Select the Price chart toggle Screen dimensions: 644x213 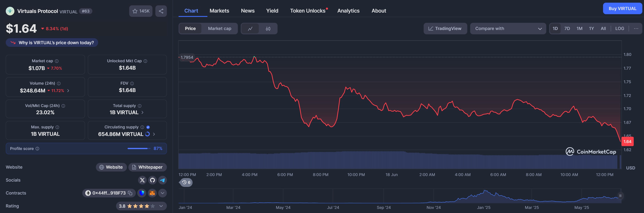[x=190, y=29]
